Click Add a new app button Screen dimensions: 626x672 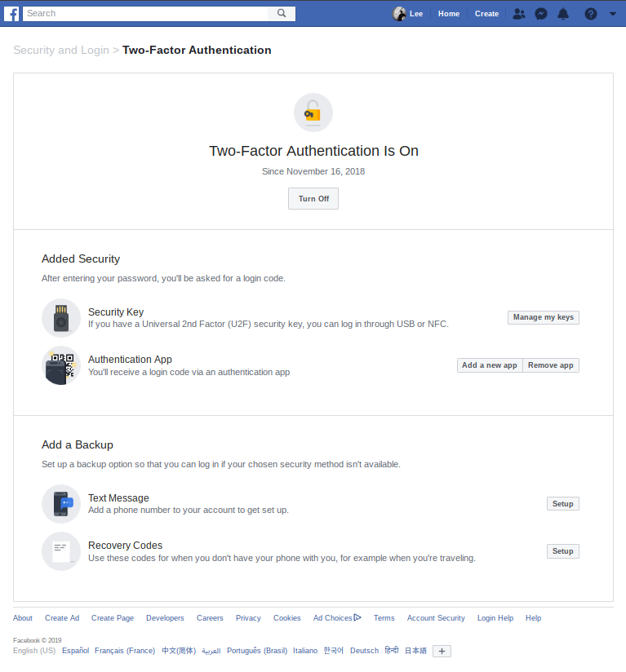tap(490, 365)
